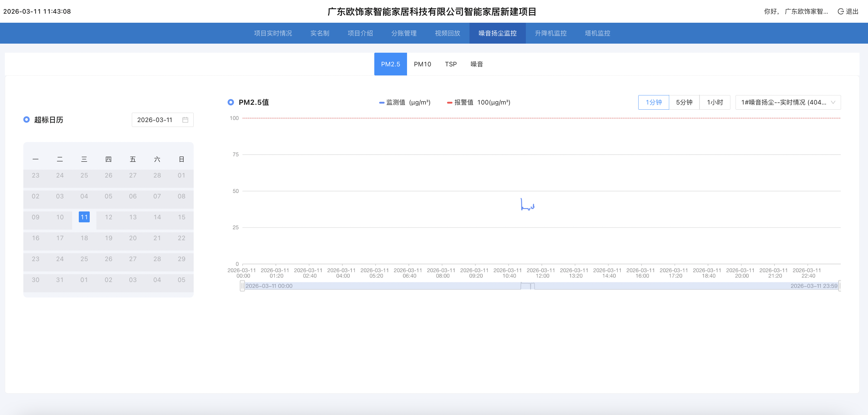The image size is (868, 415).
Task: Click the blue 监测值 legend marker
Action: 382,103
